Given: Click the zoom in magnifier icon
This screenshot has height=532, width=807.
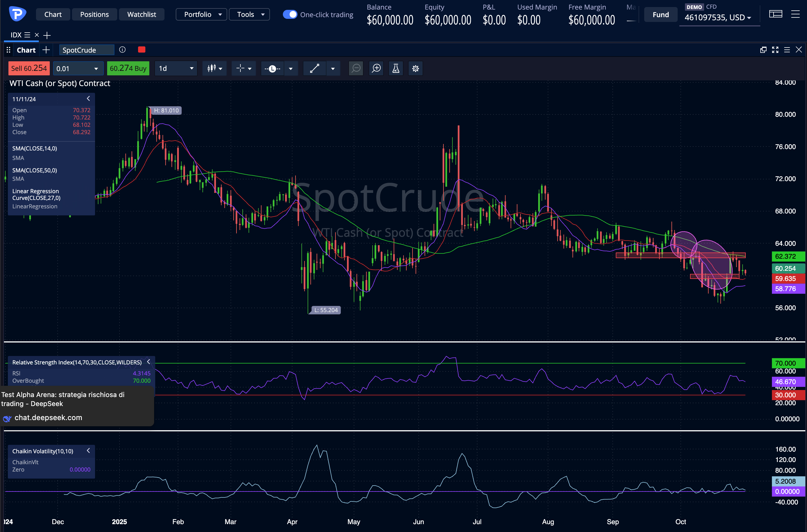Looking at the screenshot, I should [x=376, y=69].
